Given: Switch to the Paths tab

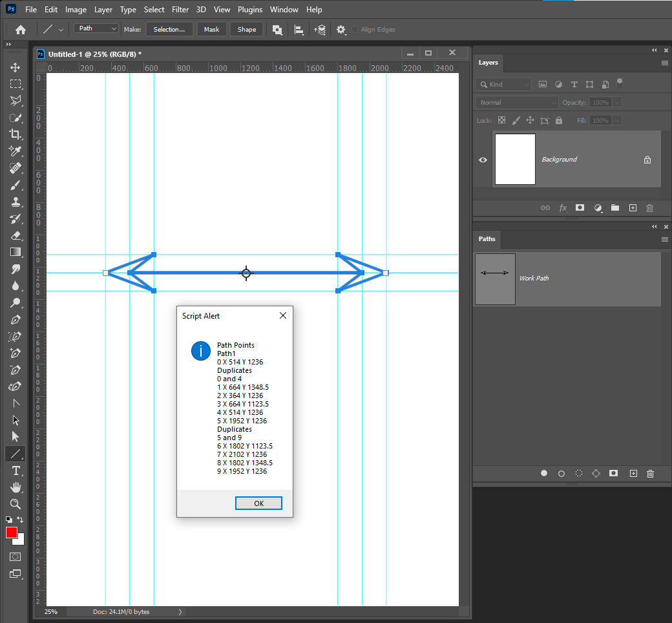Looking at the screenshot, I should click(x=487, y=239).
